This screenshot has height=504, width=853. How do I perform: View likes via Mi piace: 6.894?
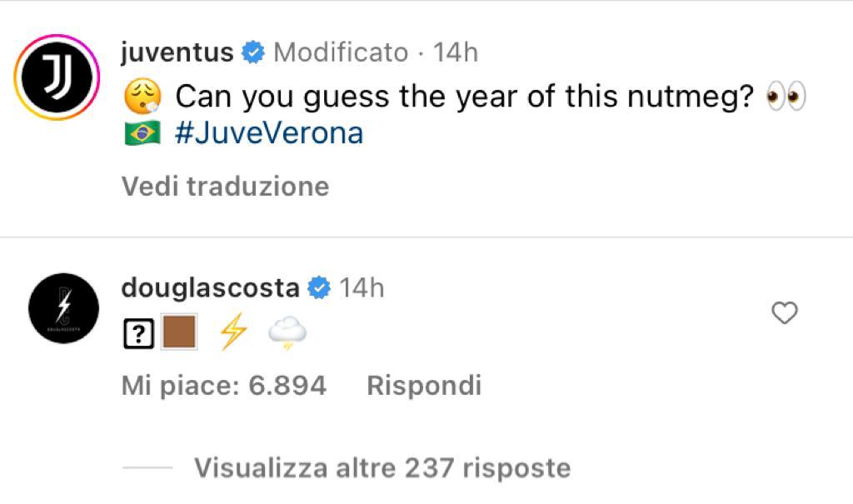tap(223, 386)
